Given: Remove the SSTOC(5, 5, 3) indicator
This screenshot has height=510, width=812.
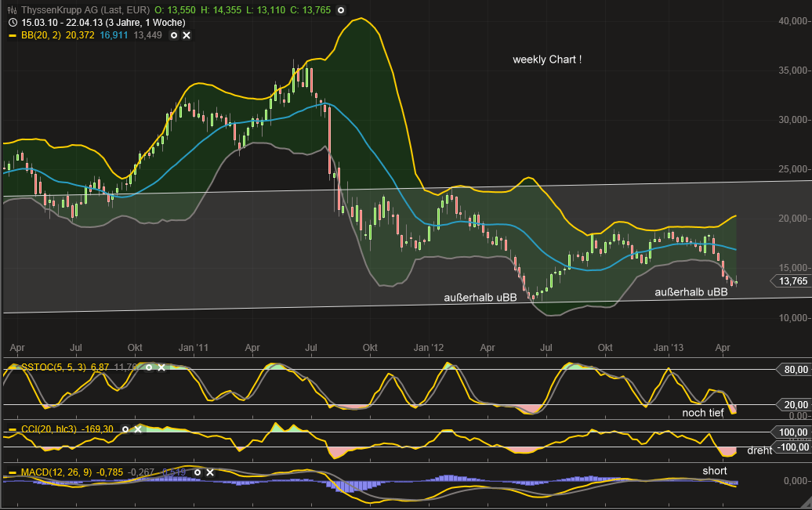Looking at the screenshot, I should (x=161, y=367).
